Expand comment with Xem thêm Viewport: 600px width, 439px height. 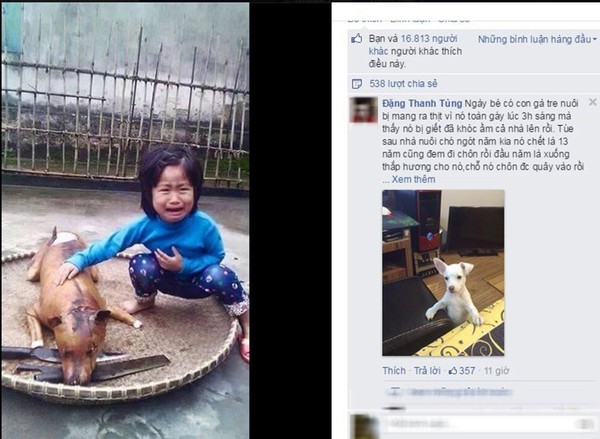click(413, 179)
